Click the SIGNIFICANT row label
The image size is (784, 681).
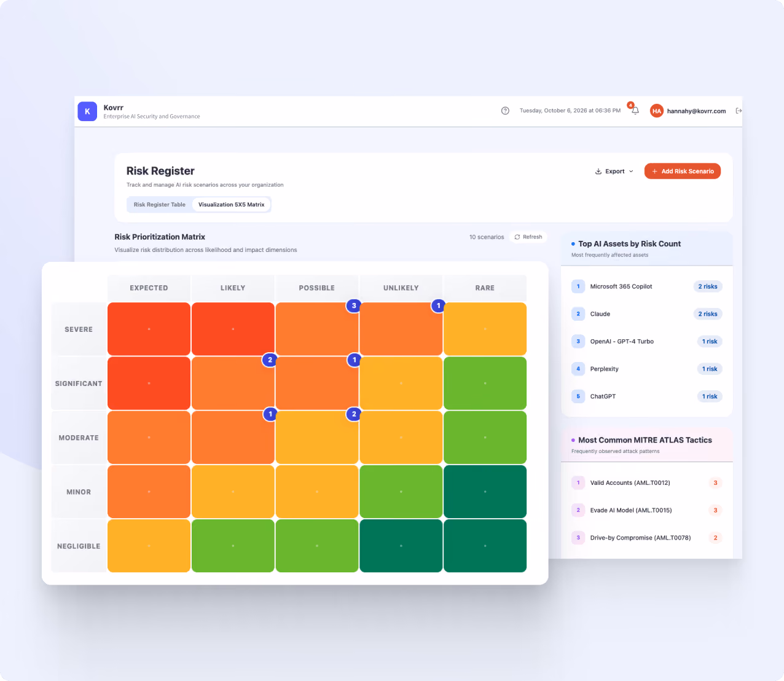tap(79, 384)
